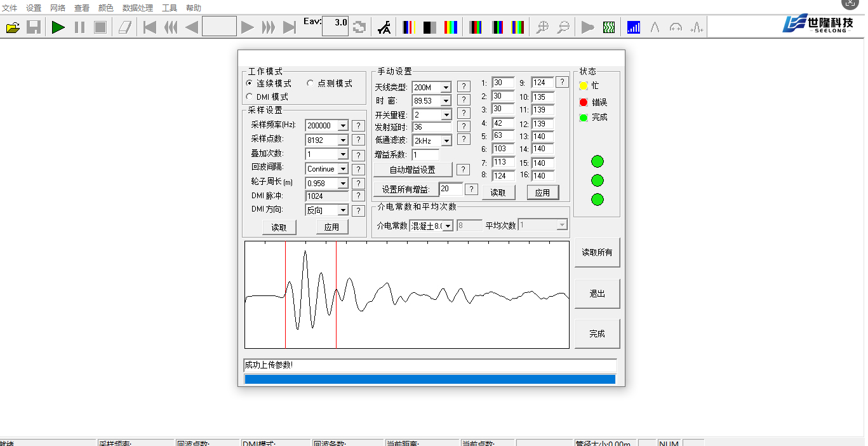Click the blue bar chart icon
This screenshot has height=446, width=868.
(634, 27)
